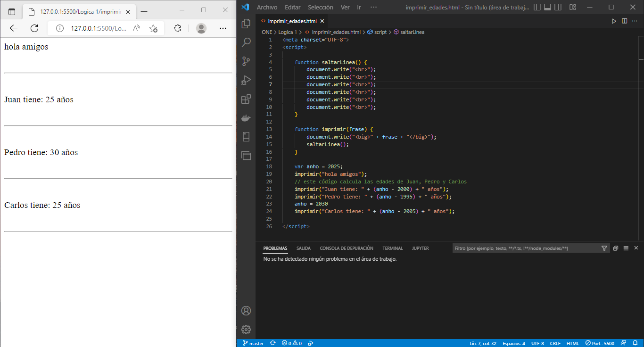Expand the hidden menu items ellipsis

click(374, 7)
